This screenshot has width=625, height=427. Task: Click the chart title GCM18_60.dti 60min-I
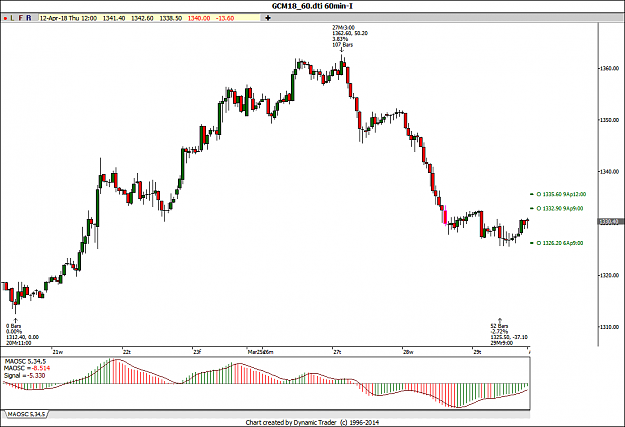[312, 6]
